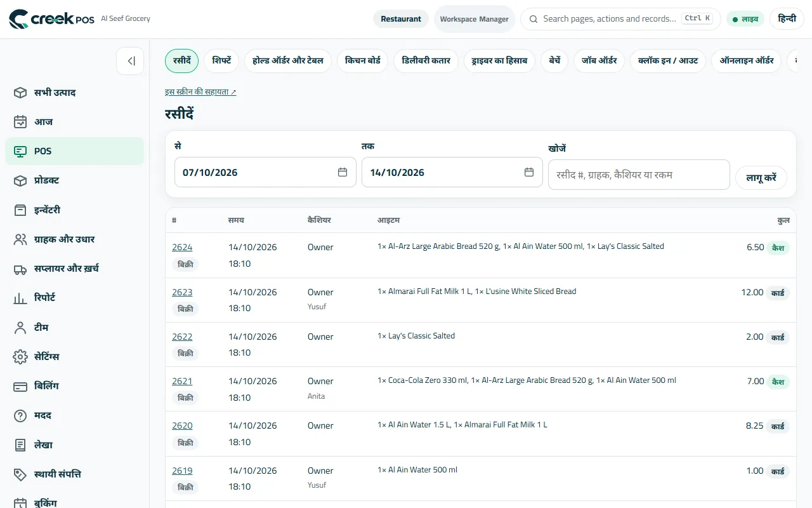Select the POS monitor icon

point(20,151)
